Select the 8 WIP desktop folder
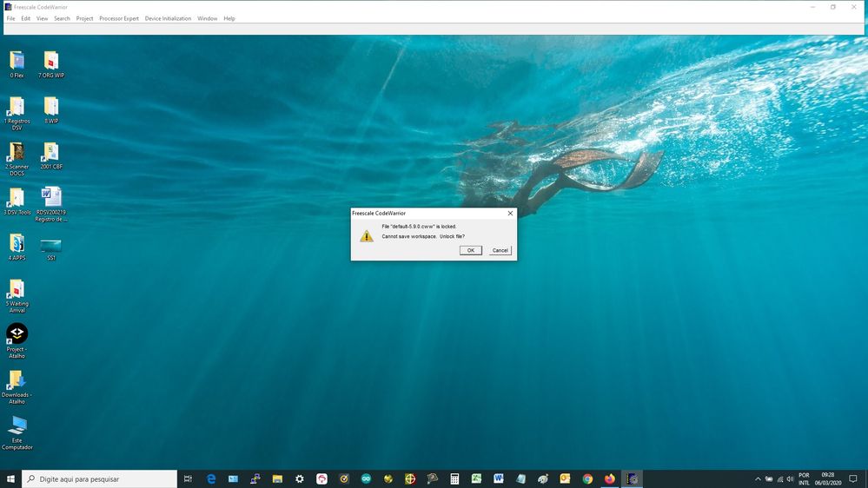 click(x=51, y=109)
